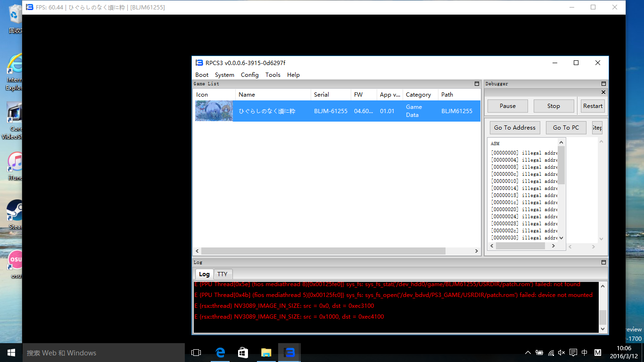Float the Debugger panel
The image size is (644, 362).
(603, 84)
